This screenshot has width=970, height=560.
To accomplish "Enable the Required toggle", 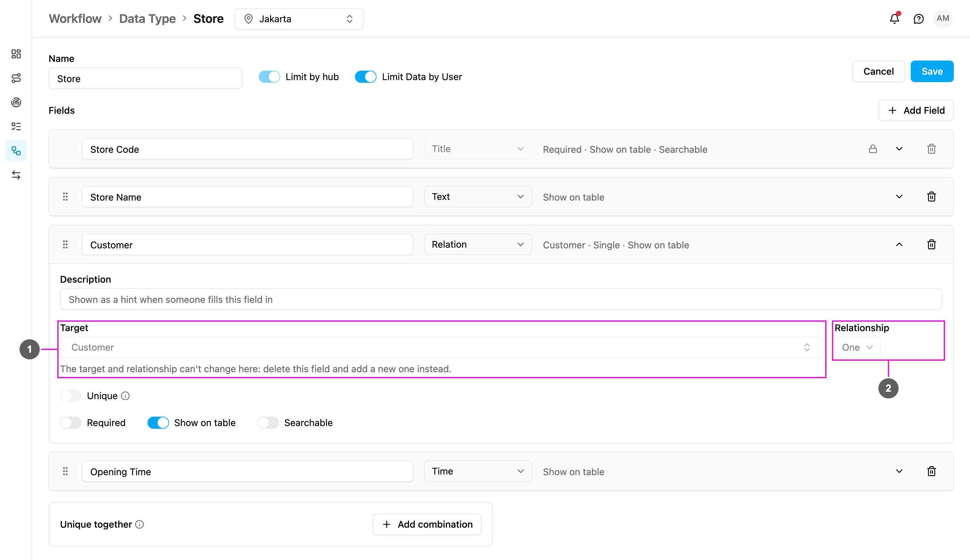I will [x=71, y=423].
